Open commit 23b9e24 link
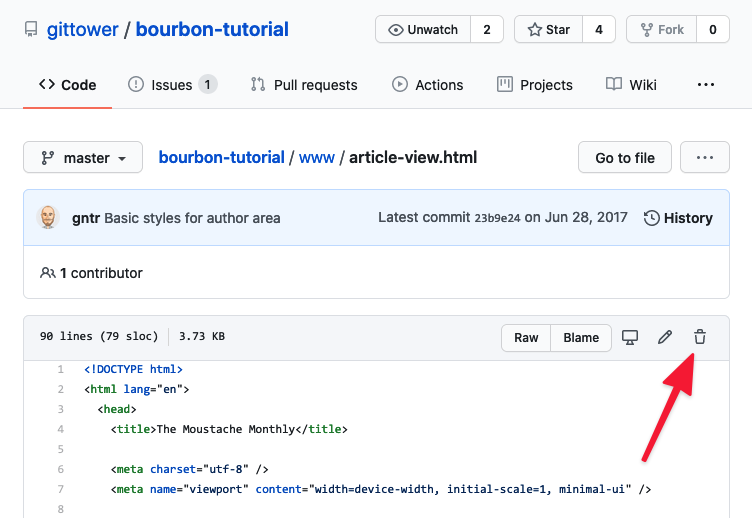This screenshot has height=518, width=752. (x=495, y=219)
